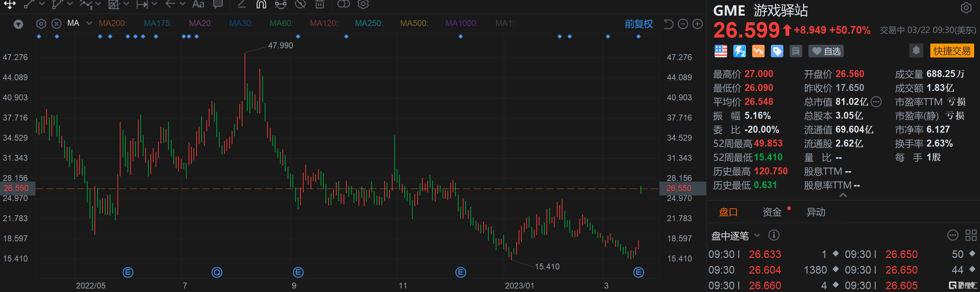Click earnings E marker near March 2023

click(x=639, y=272)
